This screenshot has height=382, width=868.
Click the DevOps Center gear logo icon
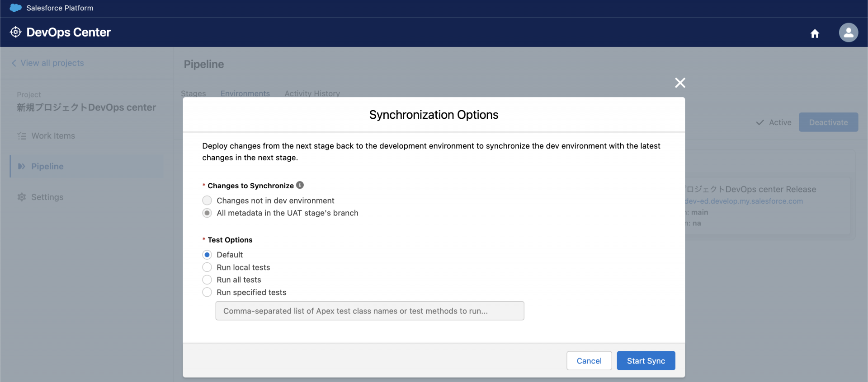[15, 32]
